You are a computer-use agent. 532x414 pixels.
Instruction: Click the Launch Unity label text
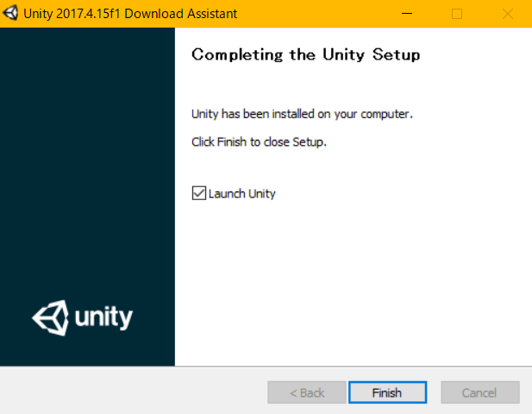coord(242,194)
